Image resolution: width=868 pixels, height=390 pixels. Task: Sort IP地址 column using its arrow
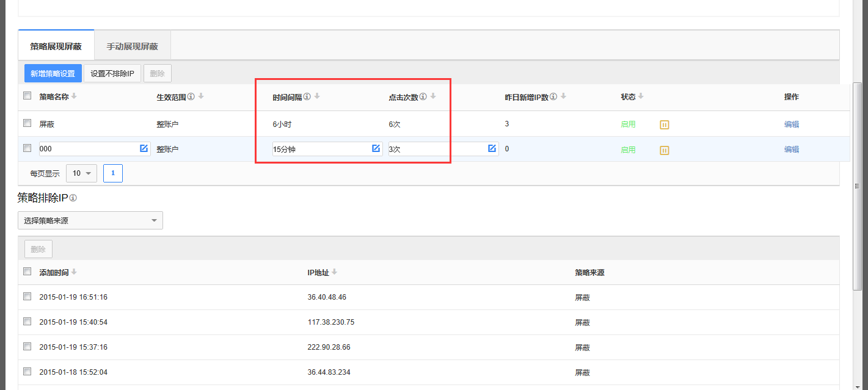click(334, 272)
